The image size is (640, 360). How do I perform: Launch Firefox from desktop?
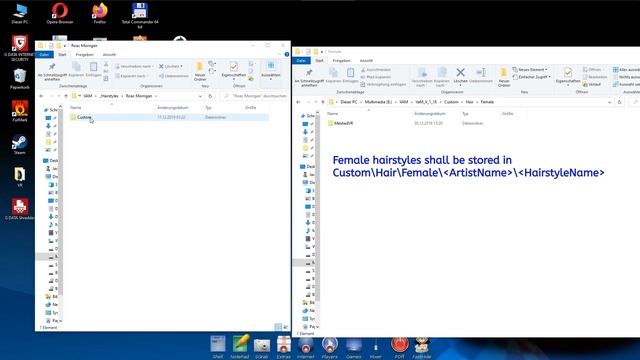coord(100,13)
